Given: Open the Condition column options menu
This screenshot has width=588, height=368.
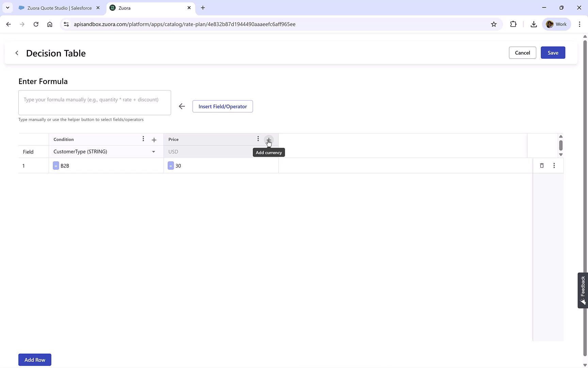Looking at the screenshot, I should 143,139.
